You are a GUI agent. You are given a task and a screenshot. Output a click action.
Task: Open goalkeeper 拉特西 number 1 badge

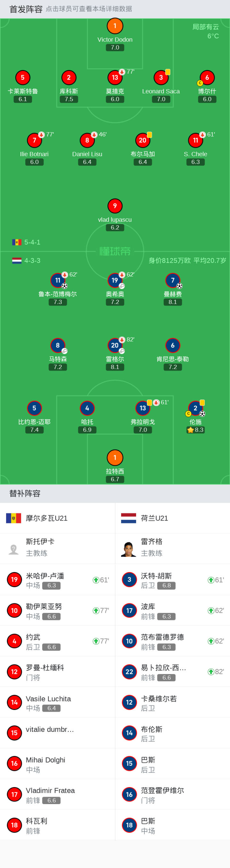(x=115, y=458)
